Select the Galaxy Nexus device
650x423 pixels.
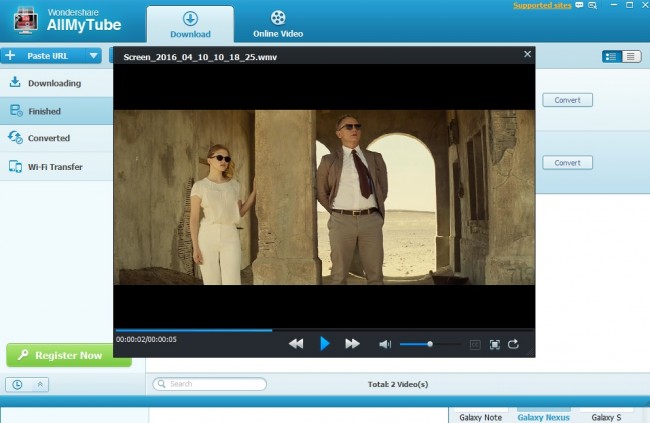click(x=543, y=417)
